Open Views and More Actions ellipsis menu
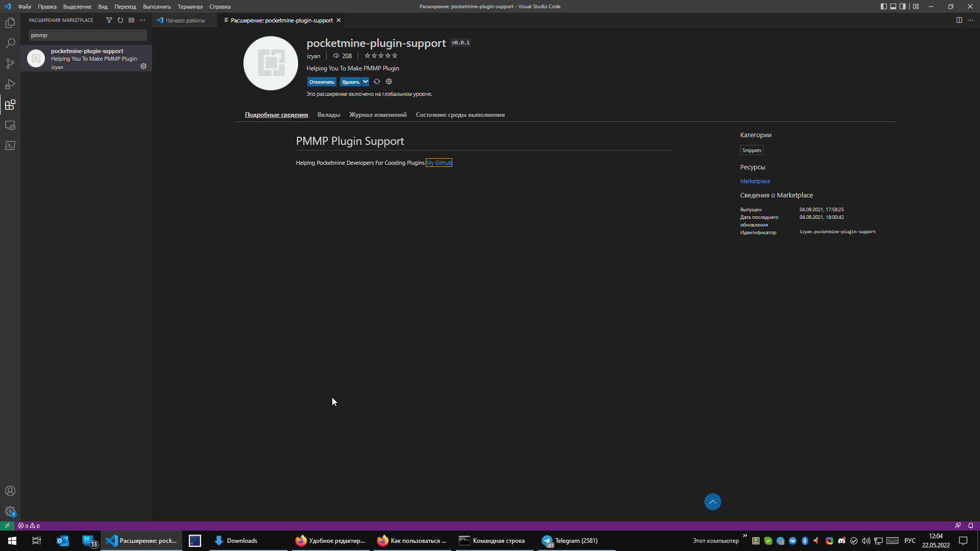The image size is (980, 551). [142, 20]
